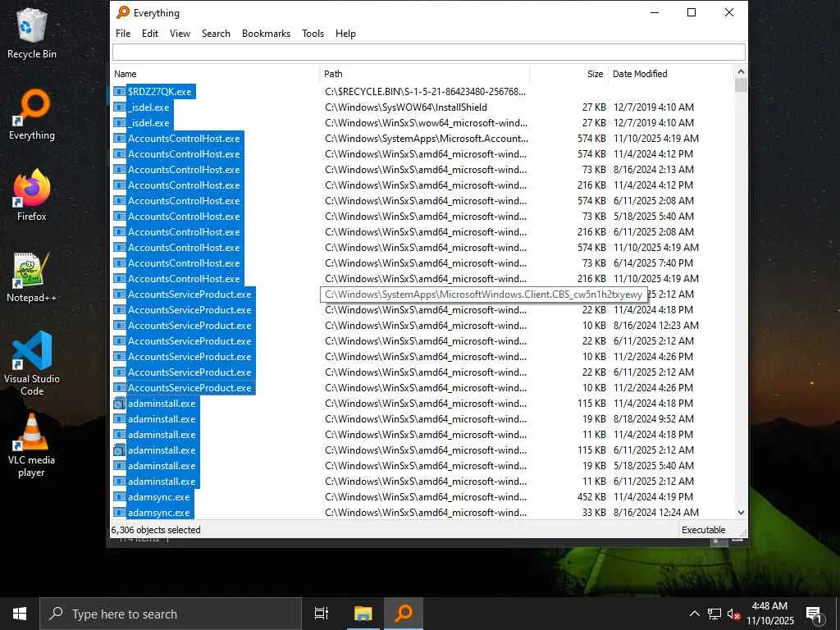840x630 pixels.
Task: Open the VLC media player desktop shortcut
Action: [x=32, y=445]
